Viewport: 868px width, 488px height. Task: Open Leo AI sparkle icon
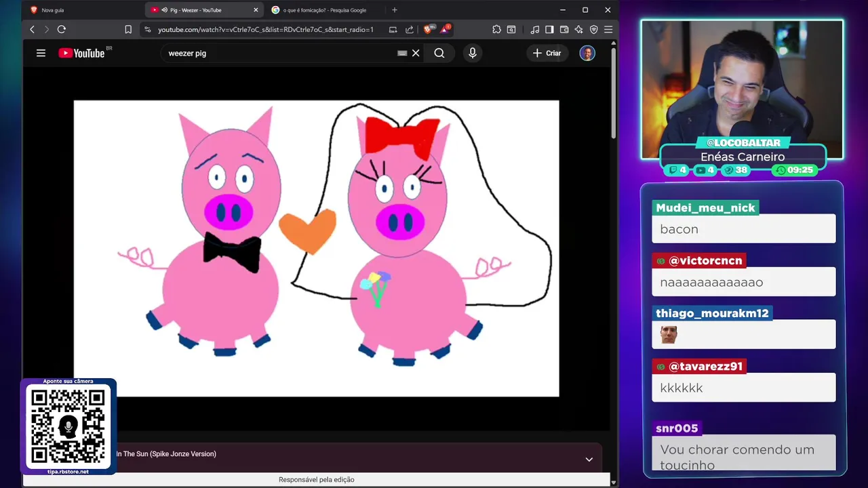tap(578, 29)
